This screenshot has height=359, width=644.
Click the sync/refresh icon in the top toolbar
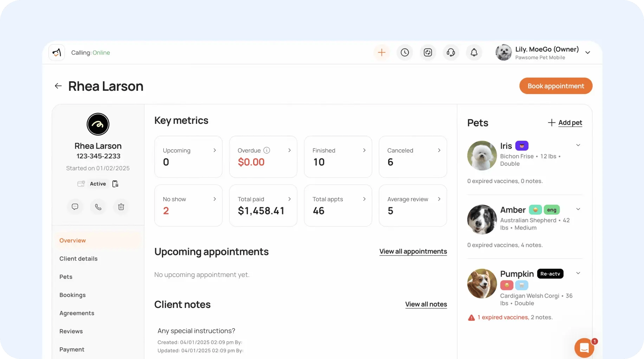pos(427,52)
